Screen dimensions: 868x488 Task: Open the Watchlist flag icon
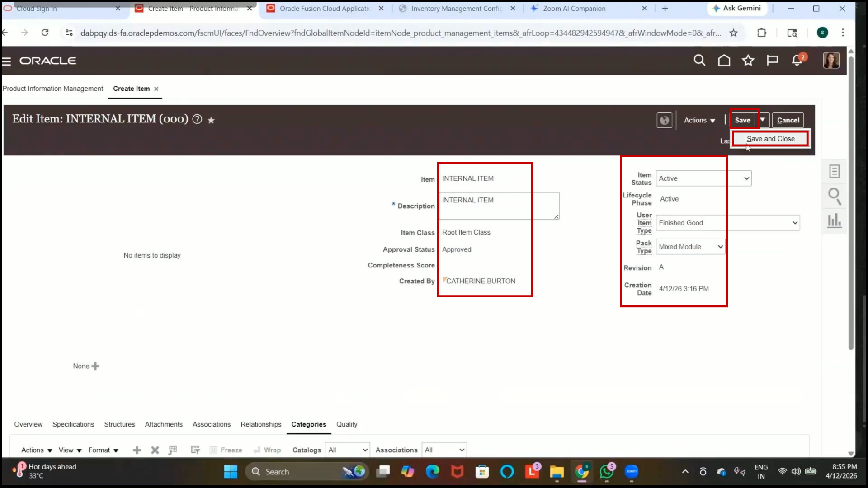tap(773, 60)
